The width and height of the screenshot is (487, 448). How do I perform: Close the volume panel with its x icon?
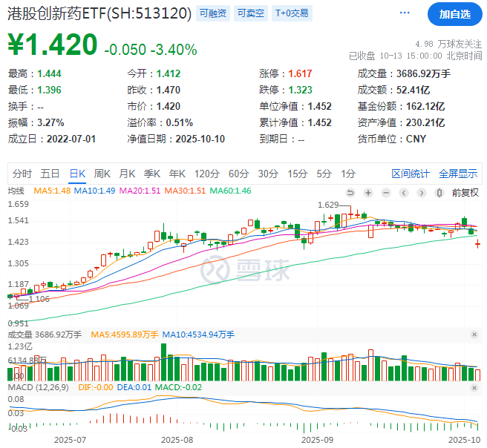475,335
